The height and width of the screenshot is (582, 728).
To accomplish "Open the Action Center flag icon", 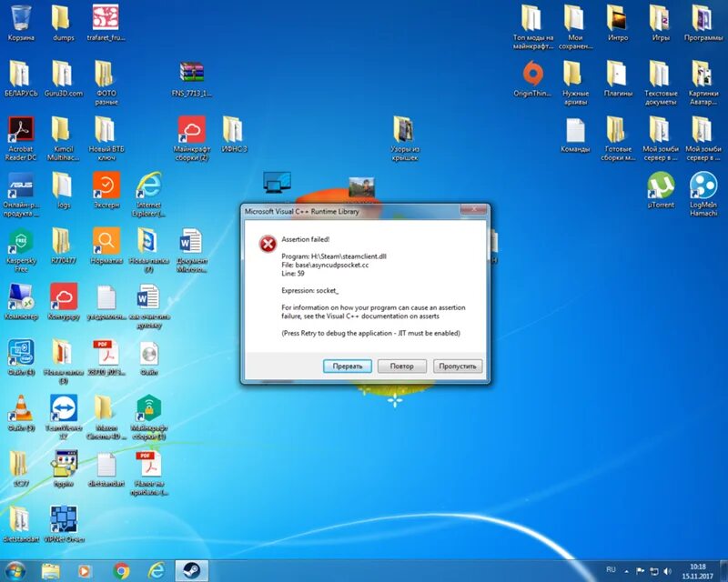I will click(x=640, y=571).
